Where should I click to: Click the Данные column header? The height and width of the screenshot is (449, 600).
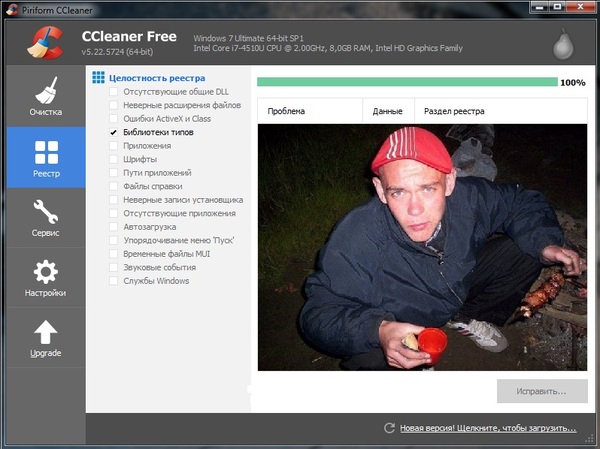point(387,112)
